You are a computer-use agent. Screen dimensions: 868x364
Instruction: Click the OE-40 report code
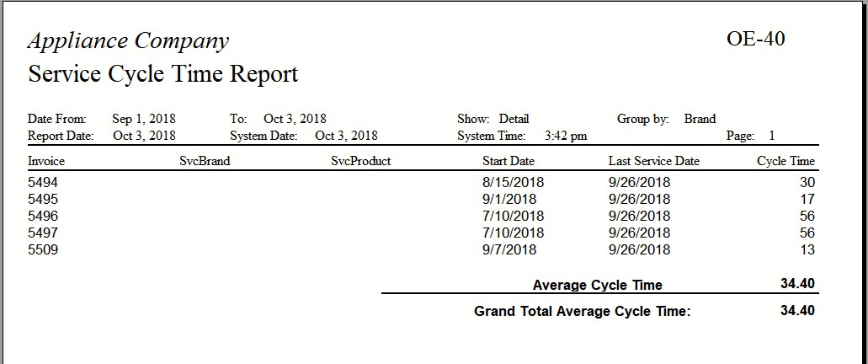(x=756, y=39)
